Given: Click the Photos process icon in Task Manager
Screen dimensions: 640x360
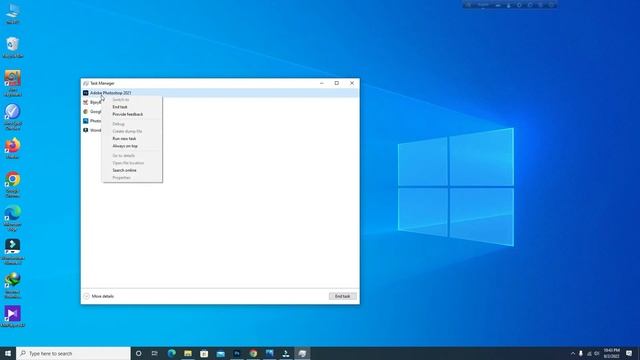Looking at the screenshot, I should (x=86, y=121).
